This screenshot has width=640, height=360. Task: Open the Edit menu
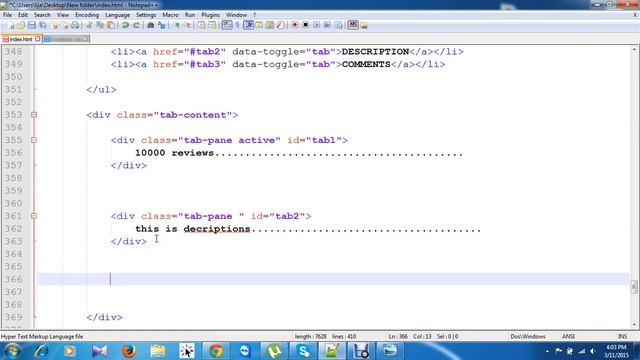22,15
